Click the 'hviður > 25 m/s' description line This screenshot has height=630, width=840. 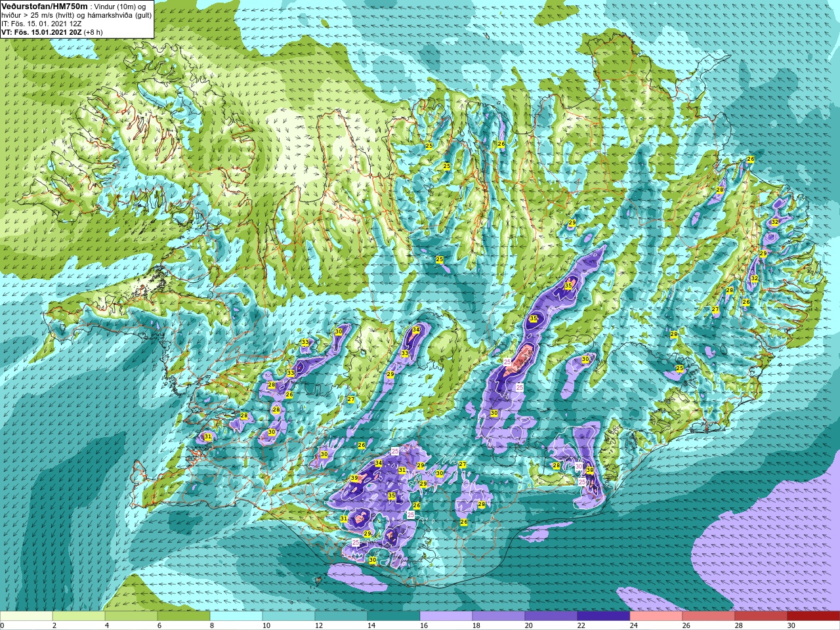(x=77, y=15)
